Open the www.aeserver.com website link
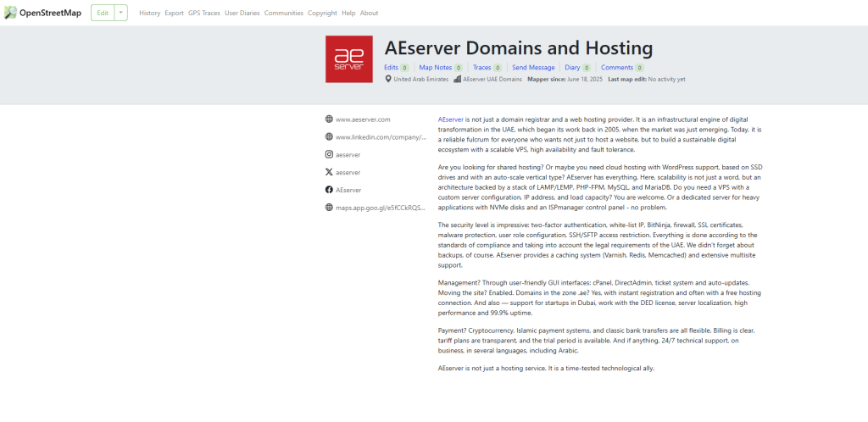The image size is (868, 422). [x=363, y=119]
